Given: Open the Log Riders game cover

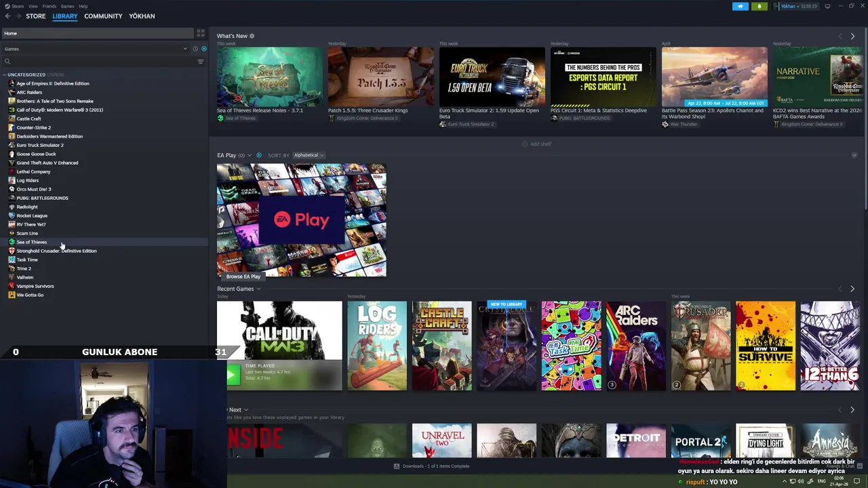Looking at the screenshot, I should click(377, 346).
